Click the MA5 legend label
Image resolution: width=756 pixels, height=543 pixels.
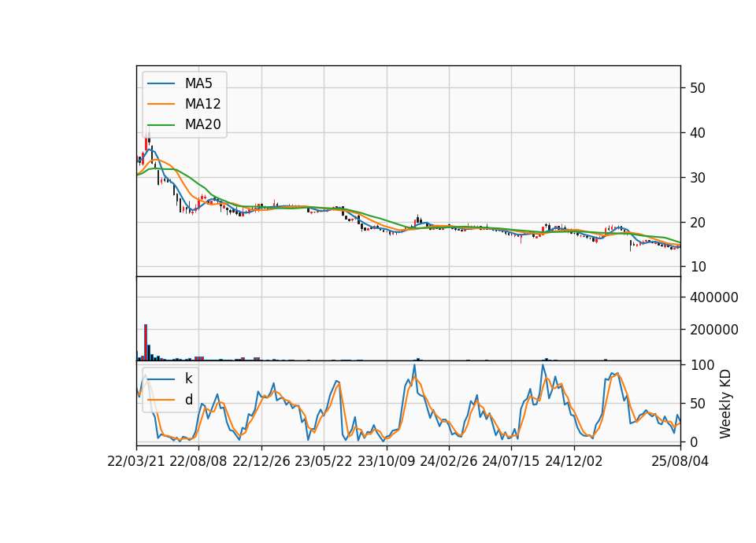(198, 83)
